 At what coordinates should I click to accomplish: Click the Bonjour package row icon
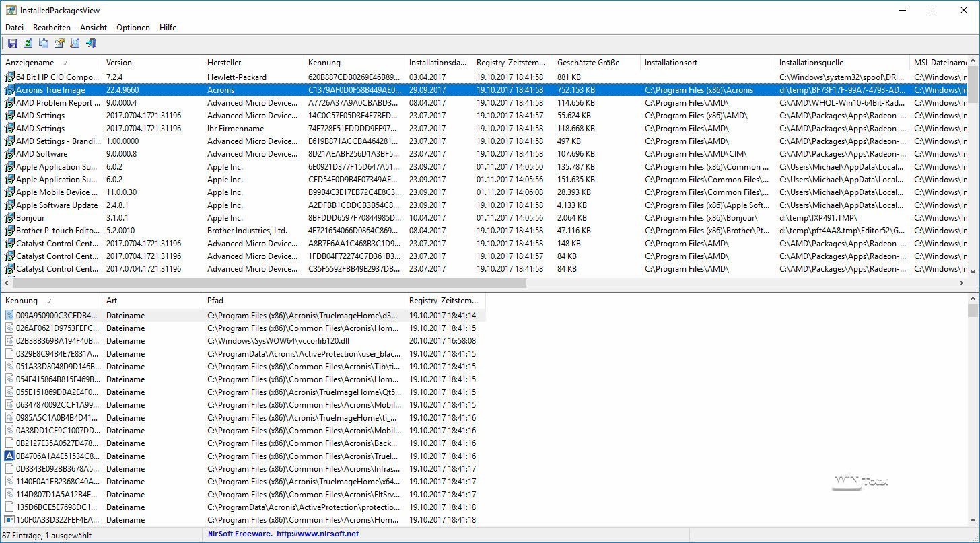9,218
